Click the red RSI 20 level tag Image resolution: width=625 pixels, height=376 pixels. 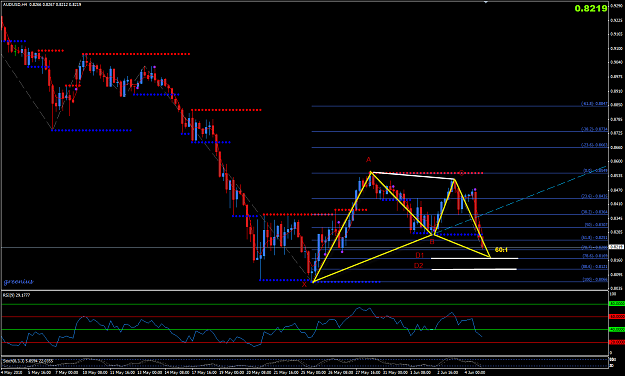tap(617, 342)
